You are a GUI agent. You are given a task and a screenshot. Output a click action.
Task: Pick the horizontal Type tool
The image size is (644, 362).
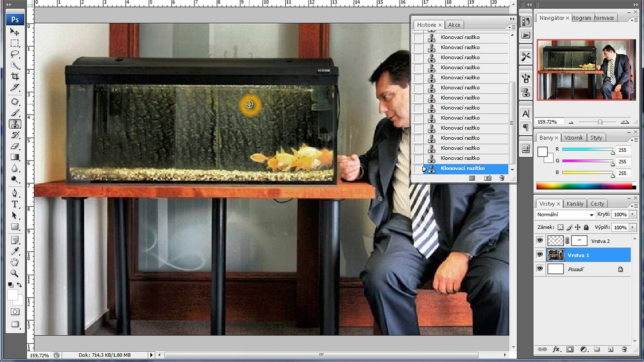coord(15,204)
